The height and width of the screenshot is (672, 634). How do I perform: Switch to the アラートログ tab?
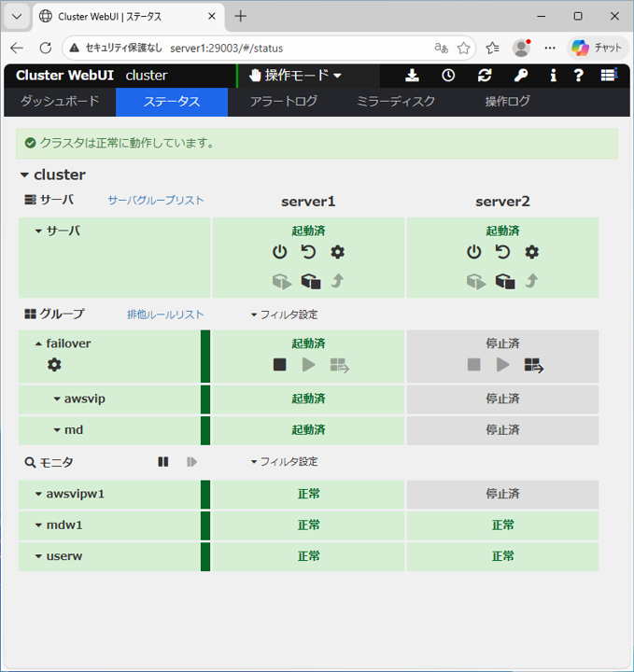pos(284,102)
